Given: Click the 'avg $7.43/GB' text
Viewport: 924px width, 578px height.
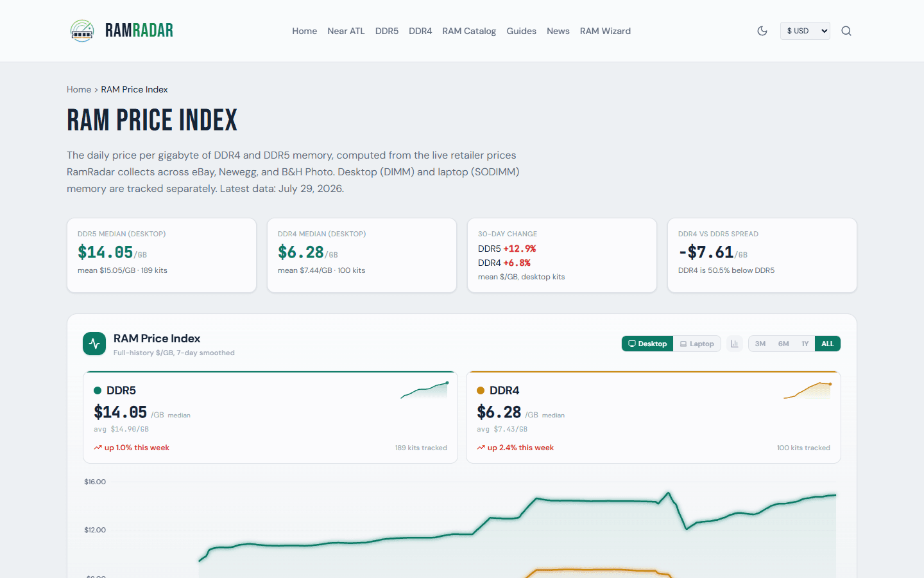Looking at the screenshot, I should pos(502,429).
